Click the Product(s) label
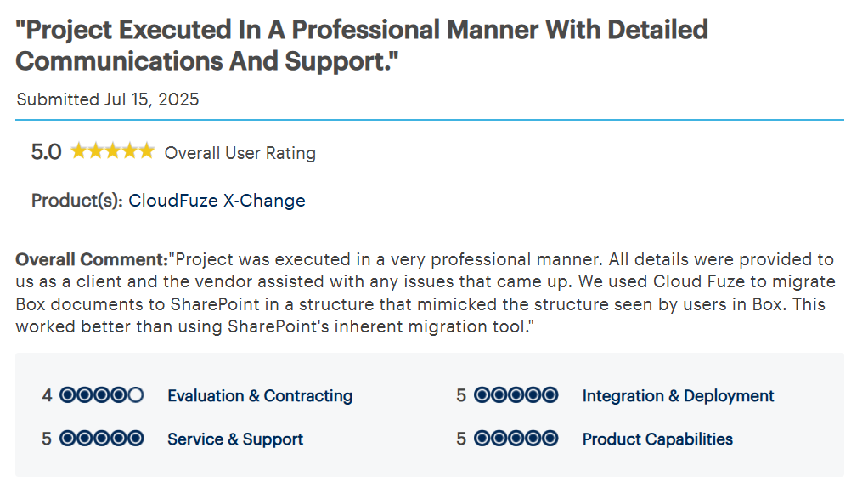Image resolution: width=868 pixels, height=482 pixels. click(77, 201)
